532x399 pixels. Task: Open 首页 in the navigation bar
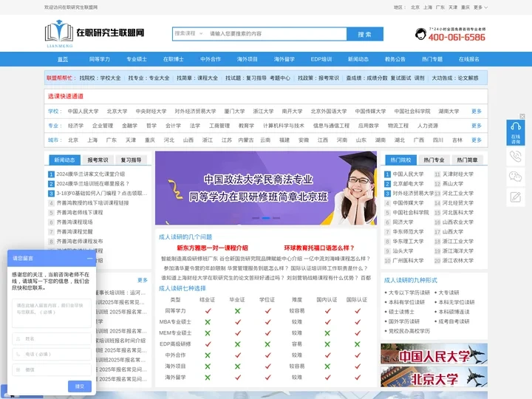coord(63,59)
